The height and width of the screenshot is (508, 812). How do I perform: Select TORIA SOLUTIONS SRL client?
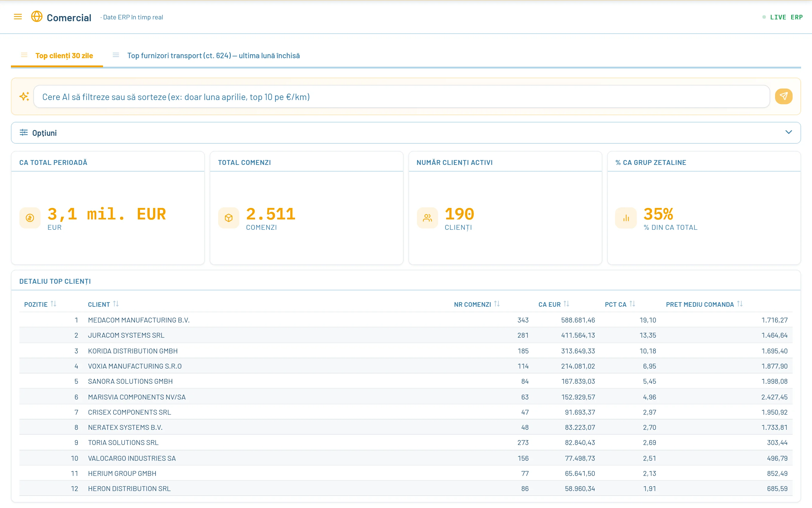point(123,443)
